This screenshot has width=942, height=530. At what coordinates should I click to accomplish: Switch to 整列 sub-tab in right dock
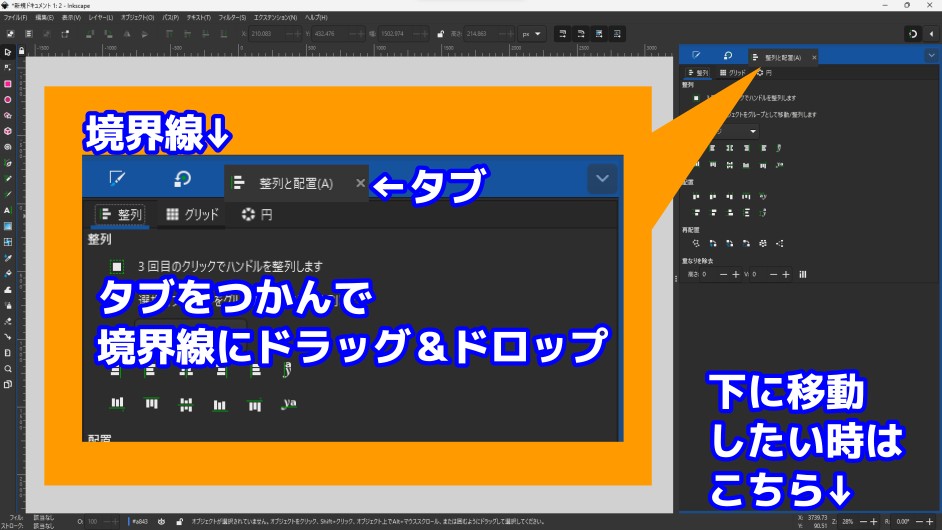(x=698, y=73)
